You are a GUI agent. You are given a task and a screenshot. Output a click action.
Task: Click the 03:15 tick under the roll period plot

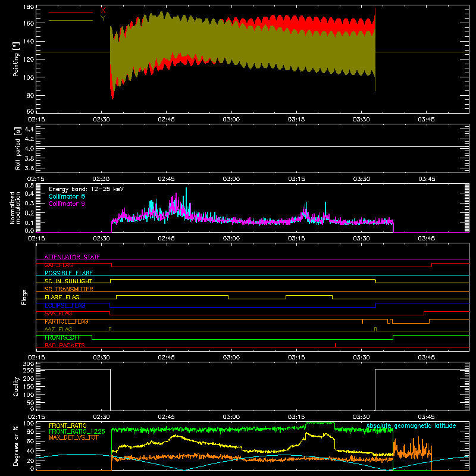pos(296,179)
